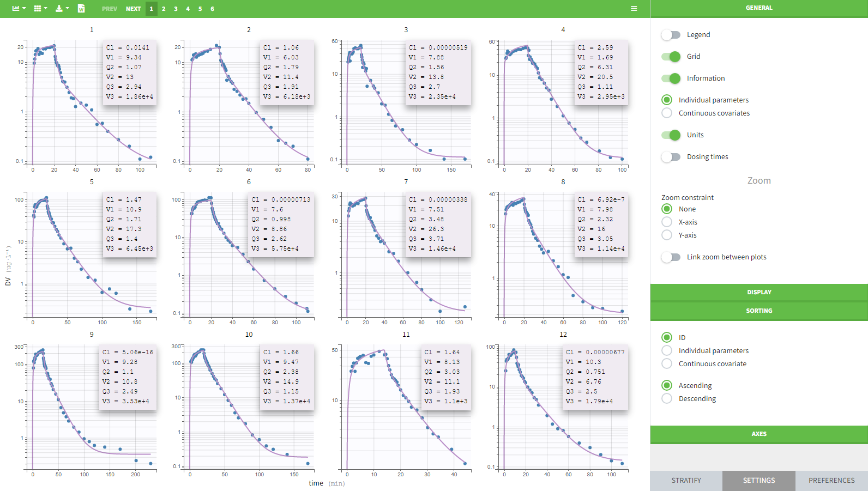Image resolution: width=868 pixels, height=491 pixels.
Task: Toggle the Units switch off
Action: [671, 135]
